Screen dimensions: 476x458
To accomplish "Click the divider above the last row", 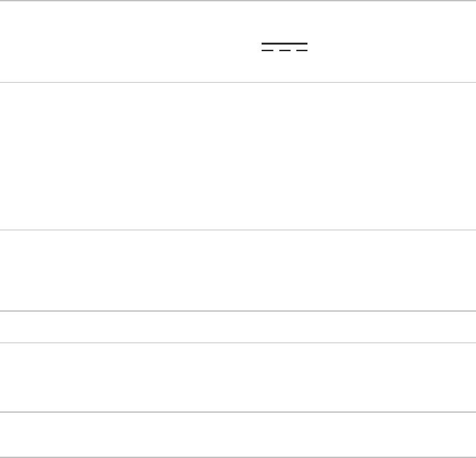I will tap(238, 412).
